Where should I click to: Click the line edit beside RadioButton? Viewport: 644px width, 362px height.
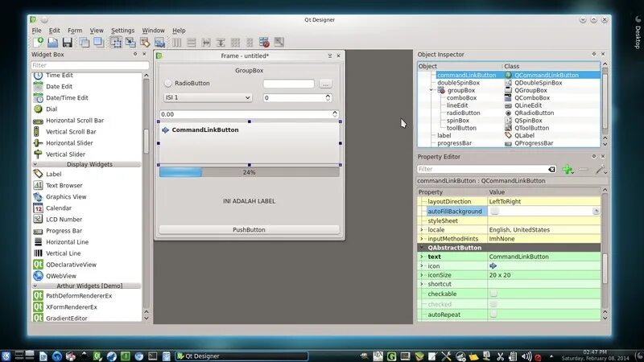289,84
